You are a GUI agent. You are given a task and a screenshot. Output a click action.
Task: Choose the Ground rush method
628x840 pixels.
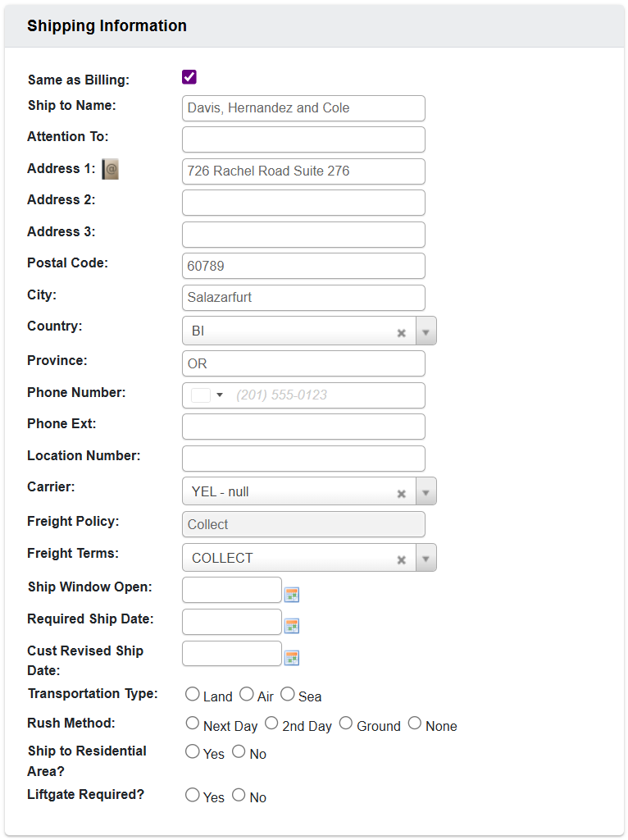(345, 723)
